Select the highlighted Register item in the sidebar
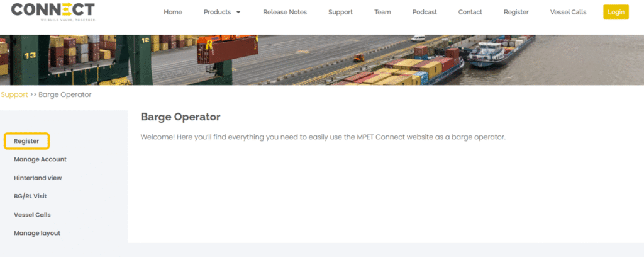The image size is (644, 257). click(26, 141)
